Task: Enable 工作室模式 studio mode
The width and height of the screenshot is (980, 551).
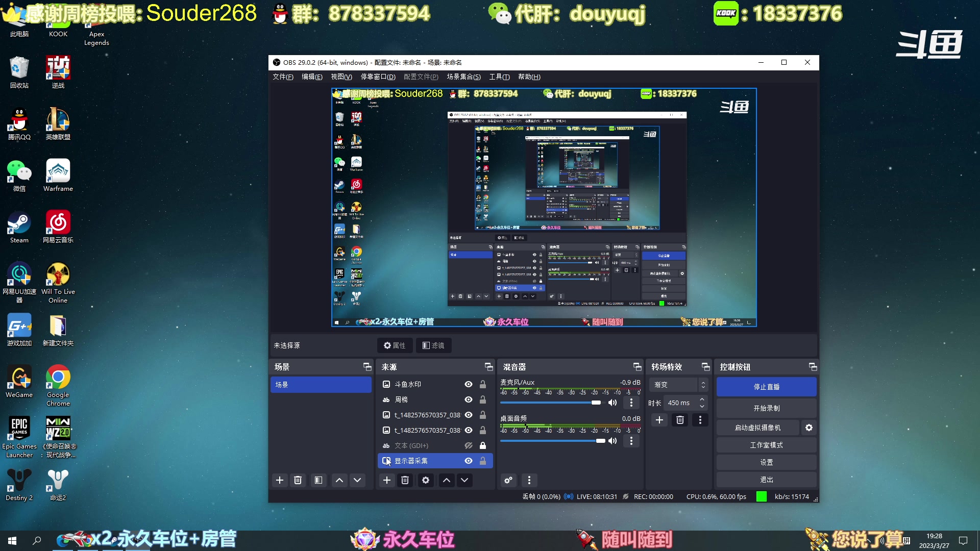Action: click(767, 445)
